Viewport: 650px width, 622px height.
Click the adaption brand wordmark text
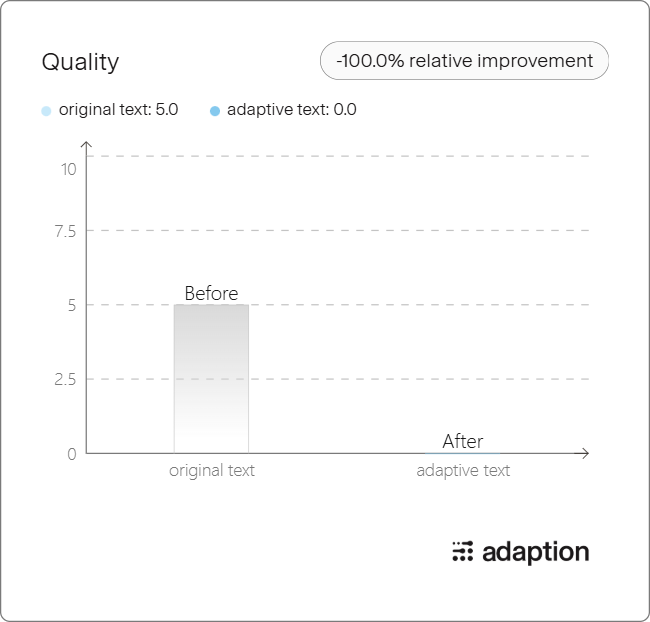pos(536,552)
